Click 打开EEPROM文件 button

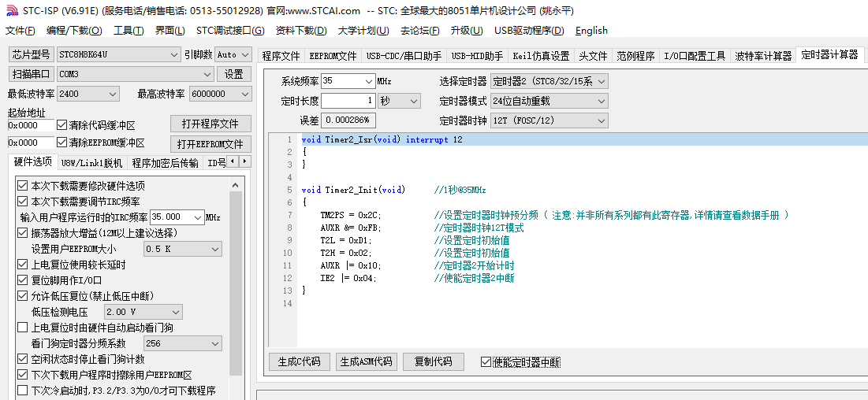click(210, 144)
